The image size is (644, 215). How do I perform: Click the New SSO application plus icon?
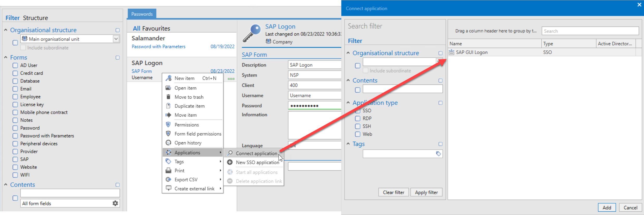point(230,162)
